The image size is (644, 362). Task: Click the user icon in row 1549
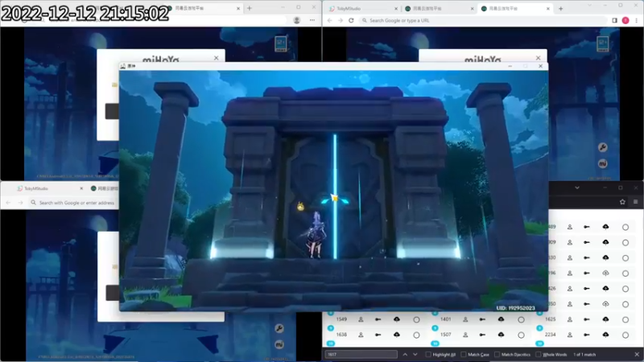(361, 319)
